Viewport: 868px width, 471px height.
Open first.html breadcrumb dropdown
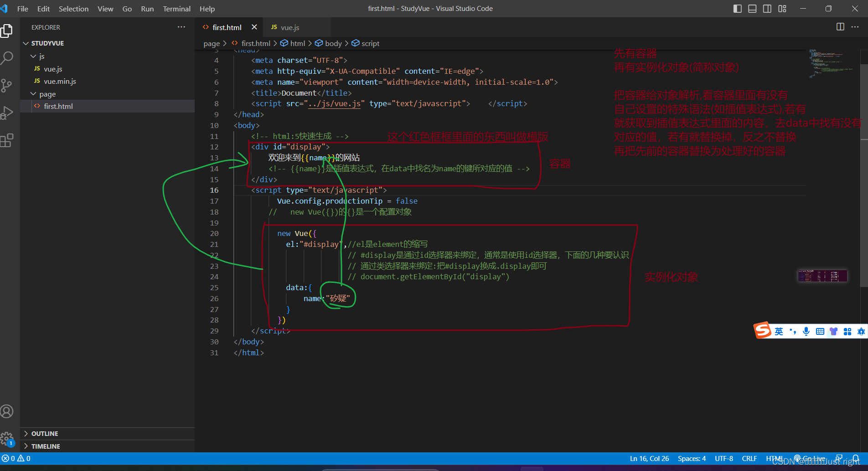pos(251,43)
